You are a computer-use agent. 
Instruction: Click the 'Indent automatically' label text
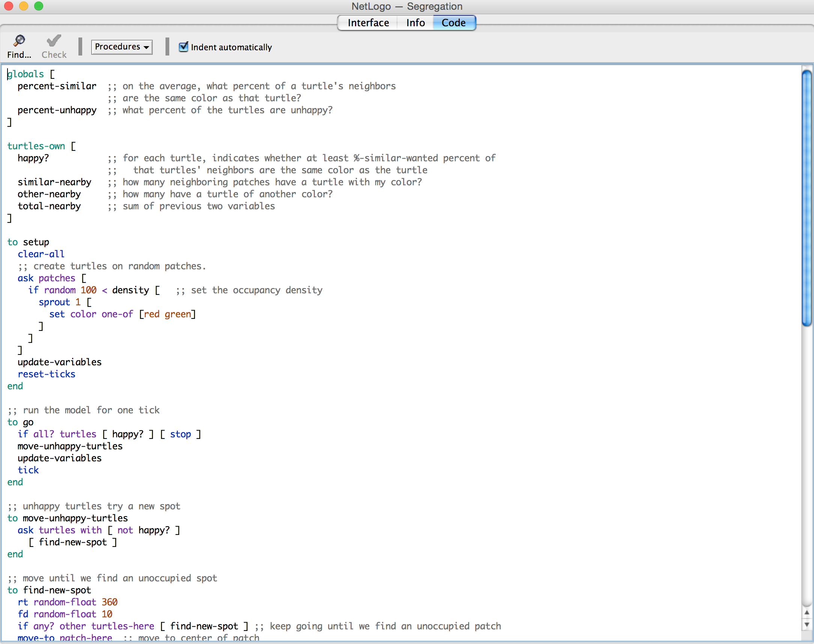click(231, 48)
